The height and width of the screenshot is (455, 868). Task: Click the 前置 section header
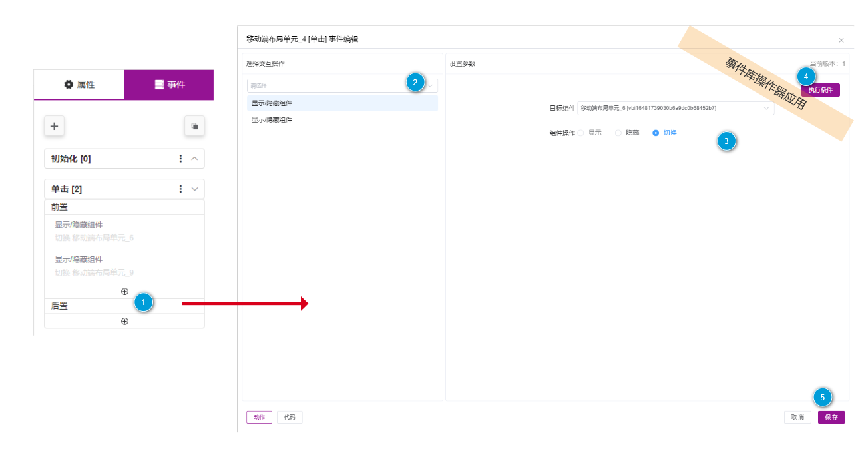point(124,207)
